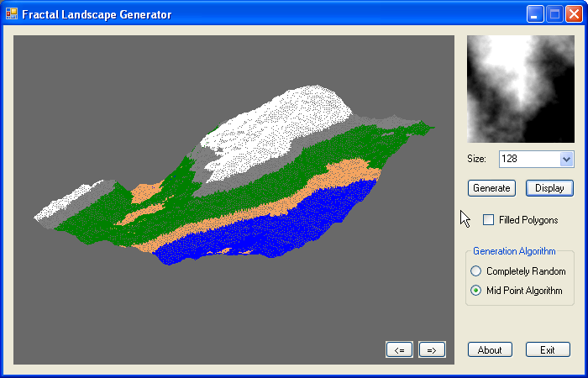Click the 3D landscape render view
588x378 pixels.
click(x=234, y=200)
